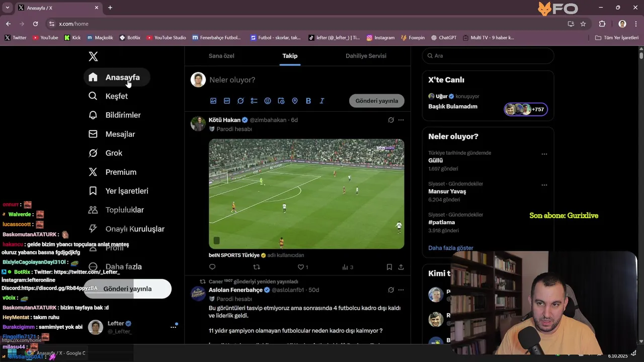Open Mesajlar messages
Image resolution: width=644 pixels, height=362 pixels.
pos(112,134)
